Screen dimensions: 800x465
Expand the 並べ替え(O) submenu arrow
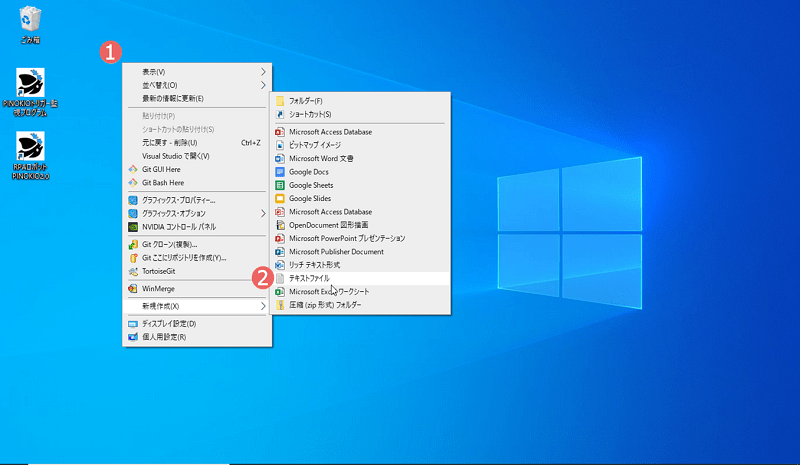point(263,85)
